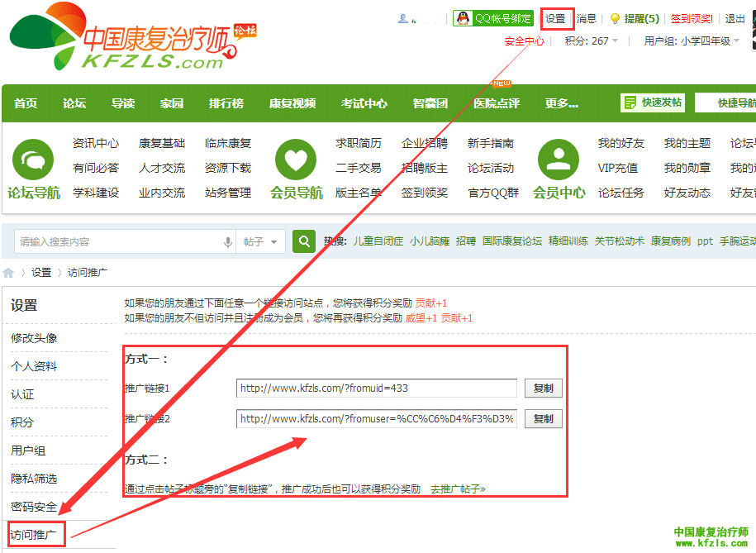
Task: Click the 中国康复治疗师 site logo
Action: [x=124, y=37]
